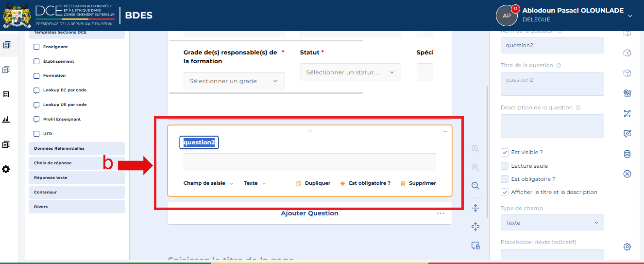Open the Champ de saisie type dropdown

[x=208, y=183]
